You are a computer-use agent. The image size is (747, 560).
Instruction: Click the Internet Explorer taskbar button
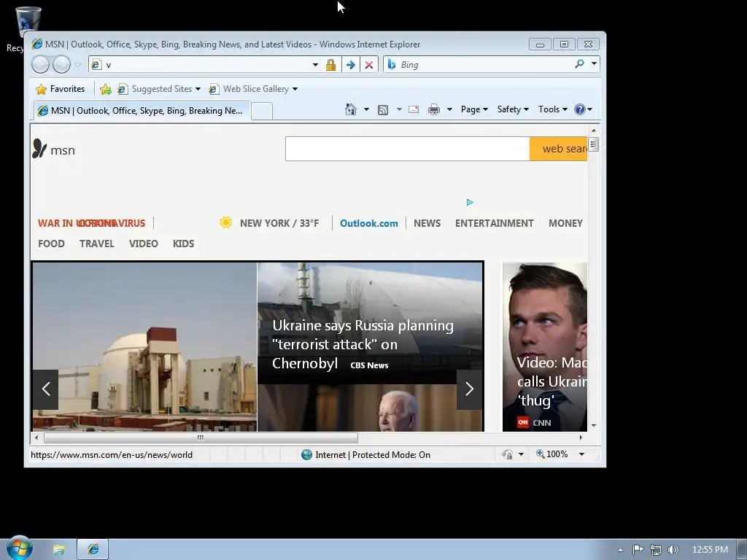click(93, 550)
